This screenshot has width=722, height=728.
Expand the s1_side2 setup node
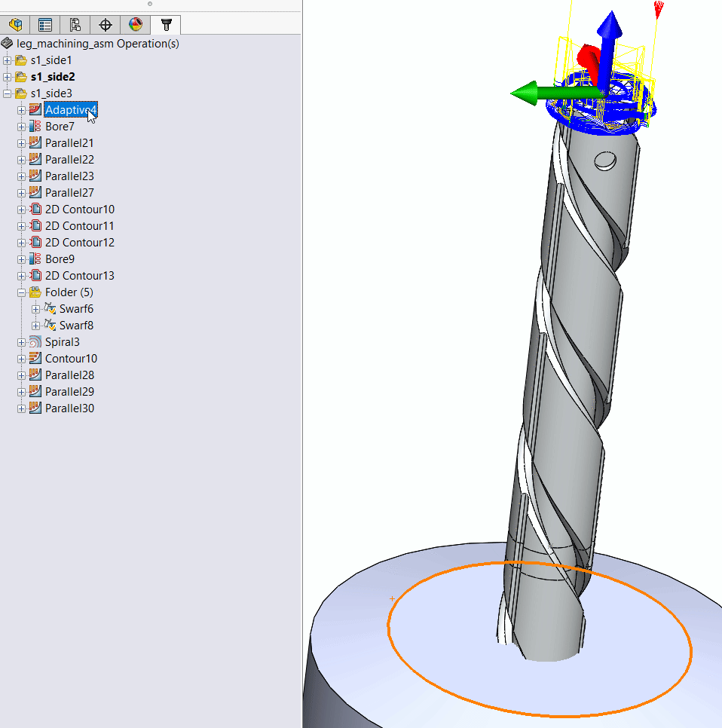(7, 77)
